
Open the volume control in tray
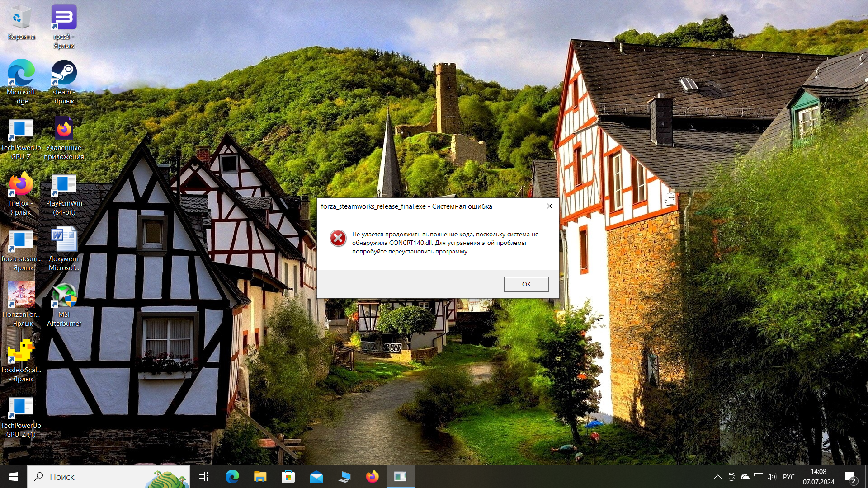click(771, 477)
